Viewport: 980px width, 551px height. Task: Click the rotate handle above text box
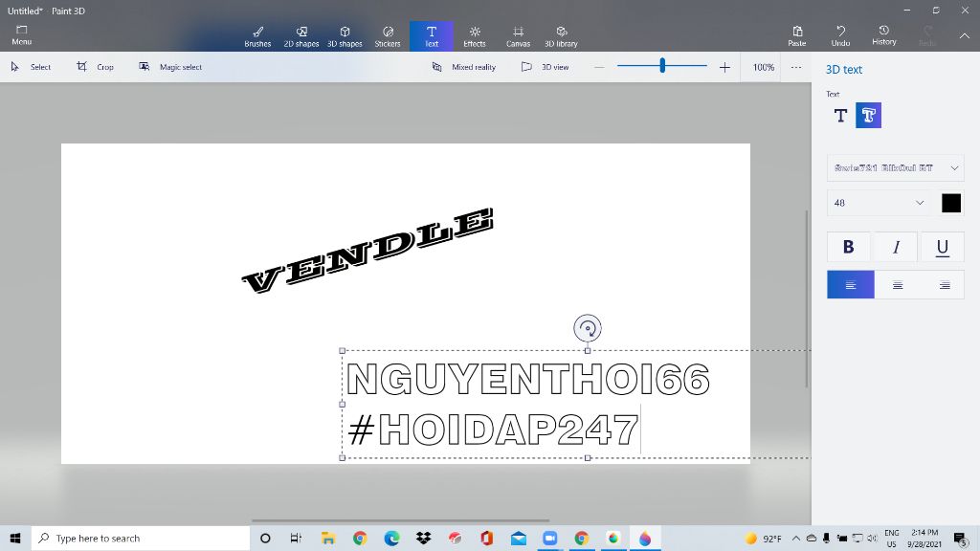[588, 328]
